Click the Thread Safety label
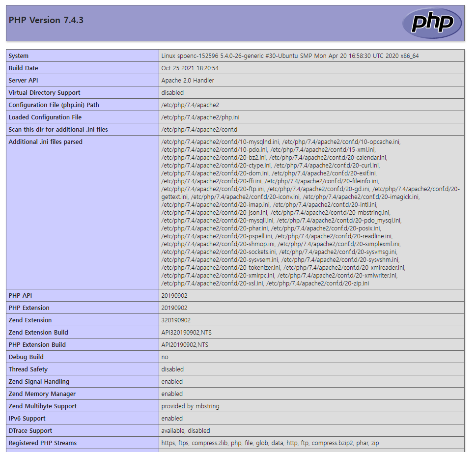This screenshot has width=476, height=452. tap(28, 369)
